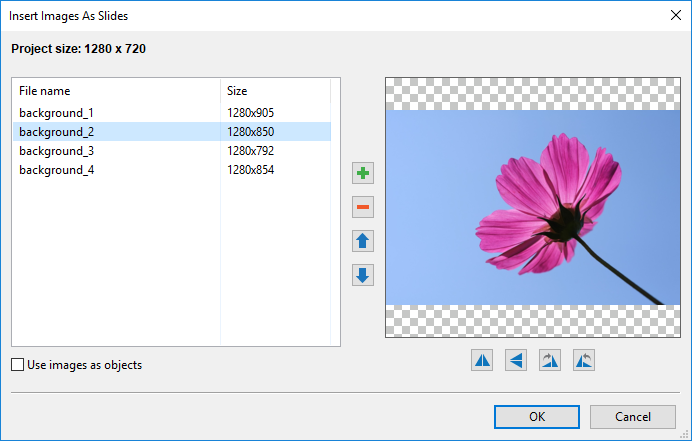This screenshot has width=692, height=441.
Task: Close the Insert Images As Slides dialog
Action: coord(676,15)
